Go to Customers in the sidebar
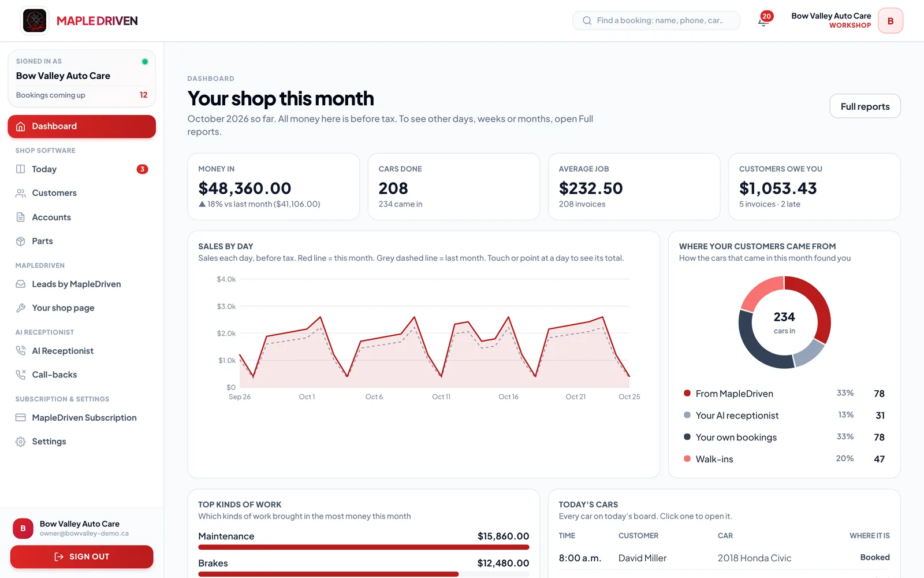924x578 pixels. point(81,193)
